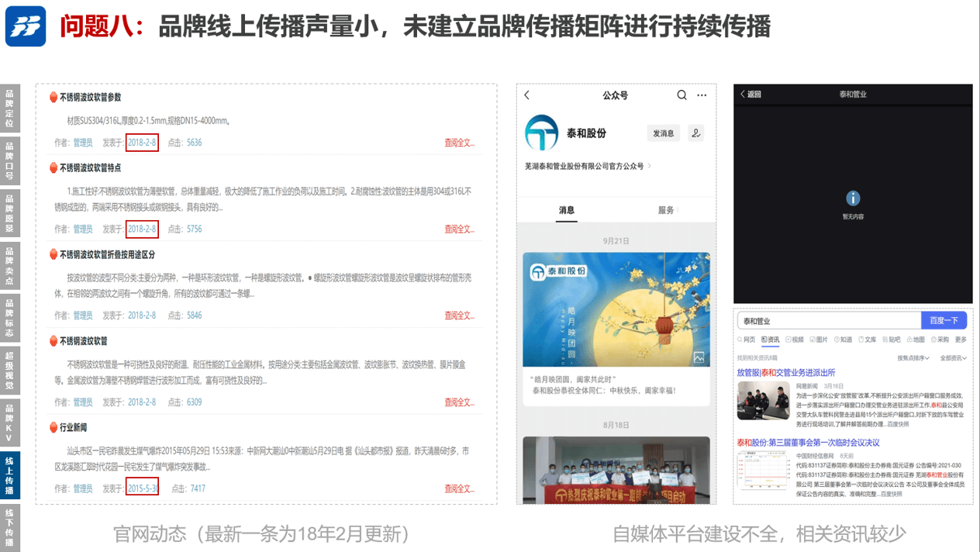Expand the 芜湖泰和管业 official account description chevron
The image size is (980, 552).
click(x=650, y=166)
